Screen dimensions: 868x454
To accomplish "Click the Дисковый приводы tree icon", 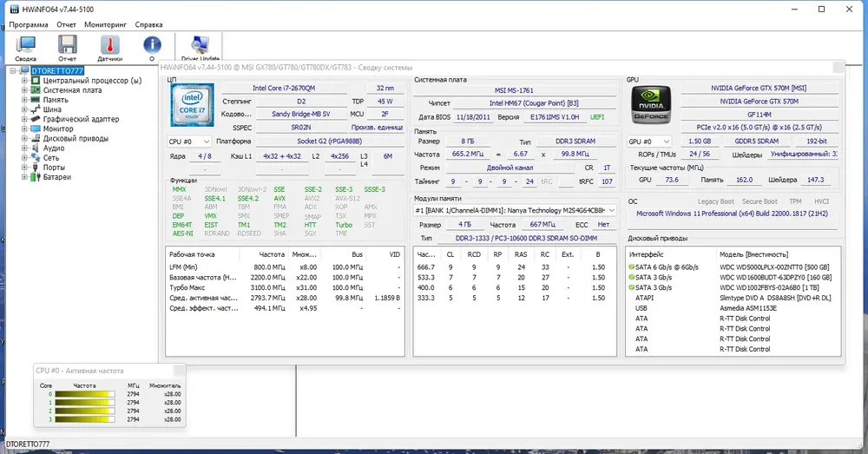I will pos(36,138).
